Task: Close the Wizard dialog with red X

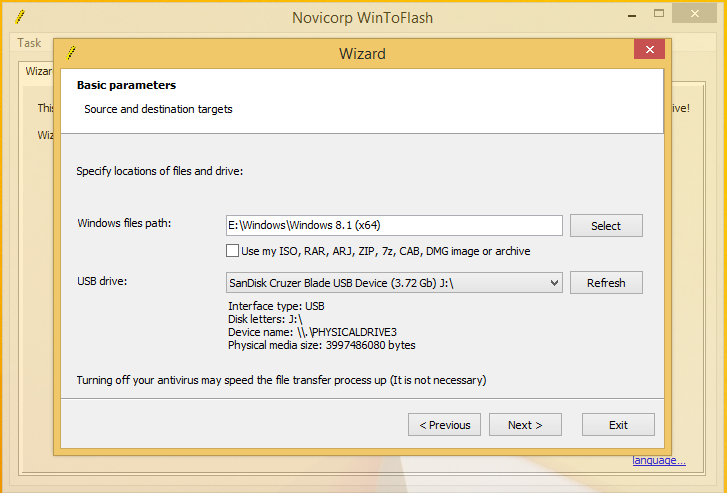Action: [x=649, y=50]
